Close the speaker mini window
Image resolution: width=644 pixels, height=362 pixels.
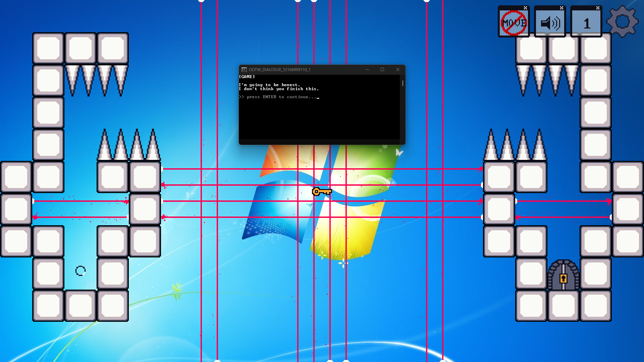tap(562, 8)
